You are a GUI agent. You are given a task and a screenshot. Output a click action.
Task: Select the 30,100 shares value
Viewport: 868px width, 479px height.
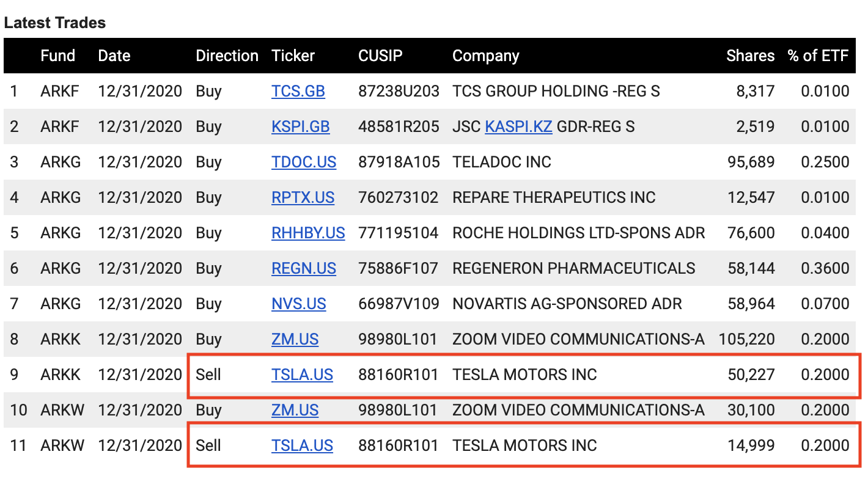click(751, 411)
